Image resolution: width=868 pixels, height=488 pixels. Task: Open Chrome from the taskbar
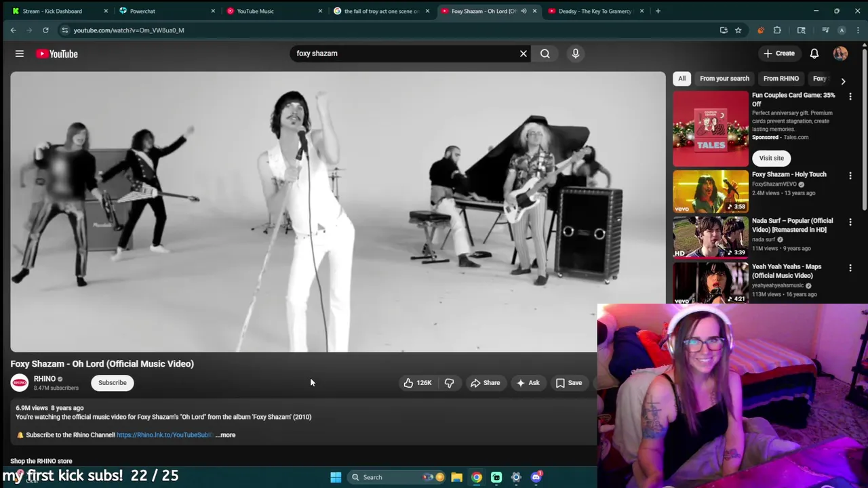(x=477, y=477)
